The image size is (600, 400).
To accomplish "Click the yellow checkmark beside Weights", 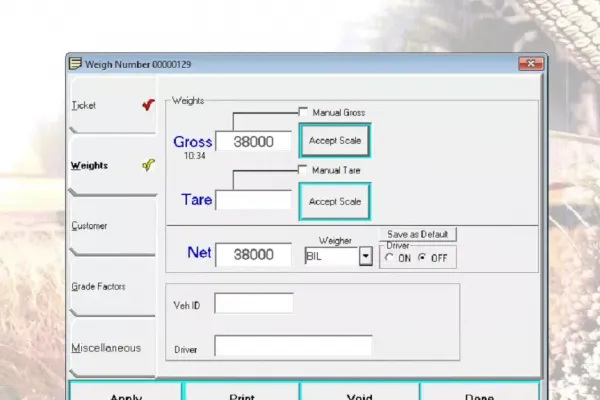I will pyautogui.click(x=148, y=165).
